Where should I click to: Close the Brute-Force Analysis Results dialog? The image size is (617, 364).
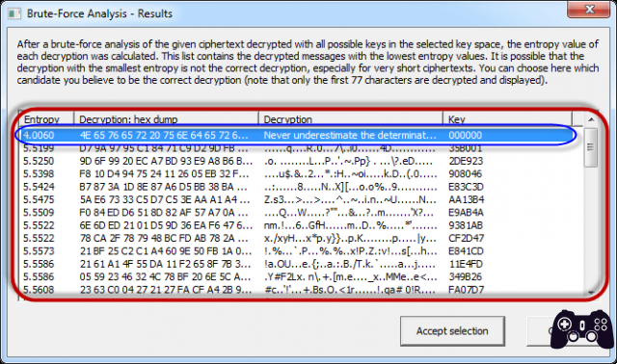589,9
